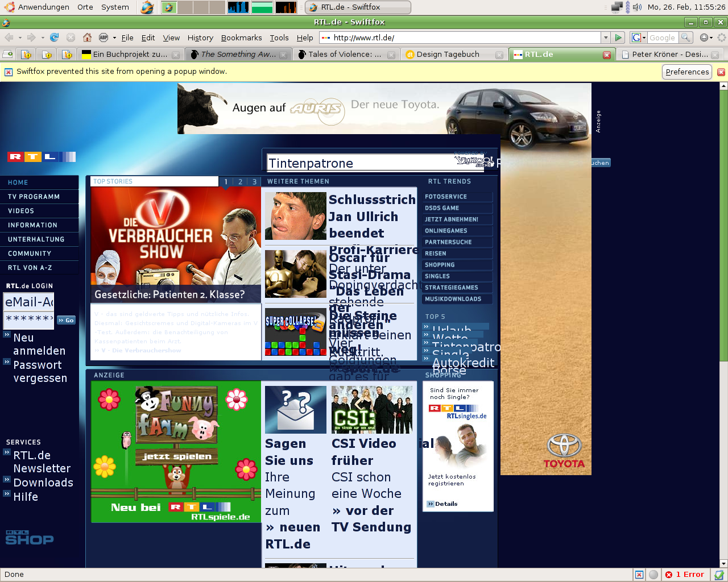Click the vertical scrollbar thumb

tap(723, 225)
